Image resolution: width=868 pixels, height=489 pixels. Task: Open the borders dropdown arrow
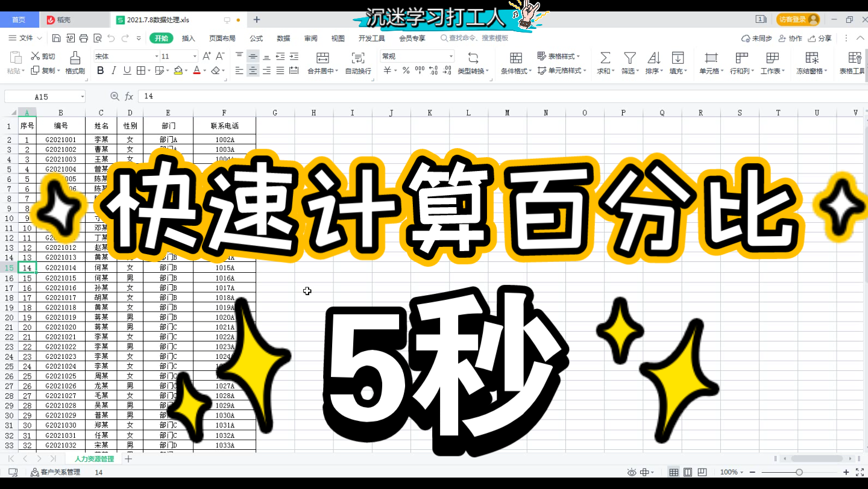149,70
